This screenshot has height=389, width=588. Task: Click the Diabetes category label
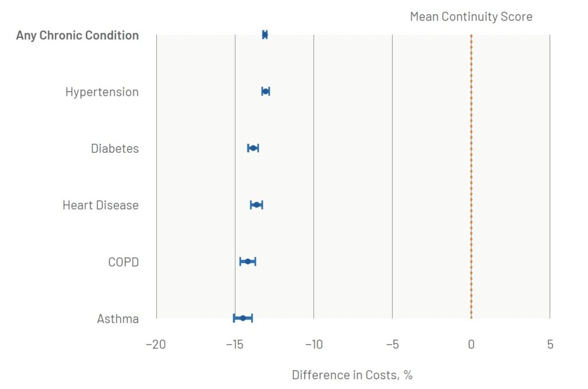click(115, 148)
